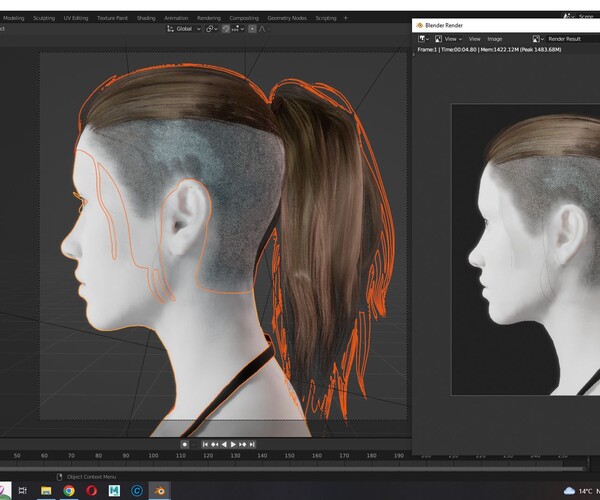Open the pivot point dropdown
600x500 pixels.
coord(212,29)
